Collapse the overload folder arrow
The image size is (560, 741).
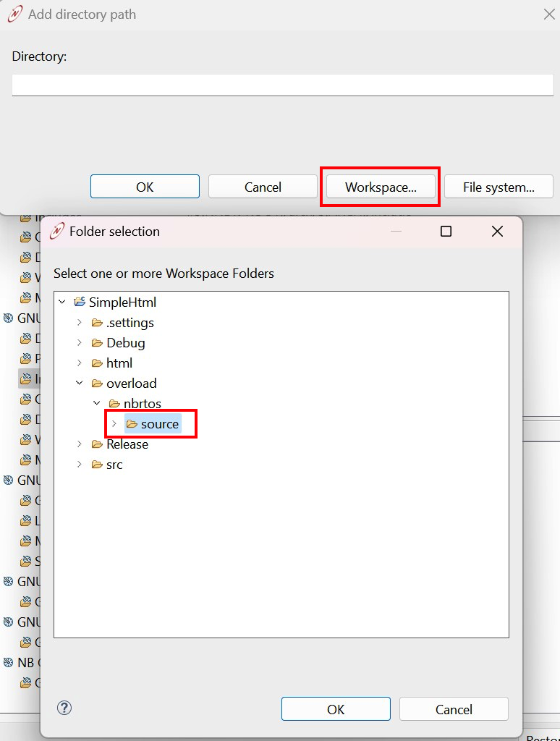pyautogui.click(x=80, y=383)
